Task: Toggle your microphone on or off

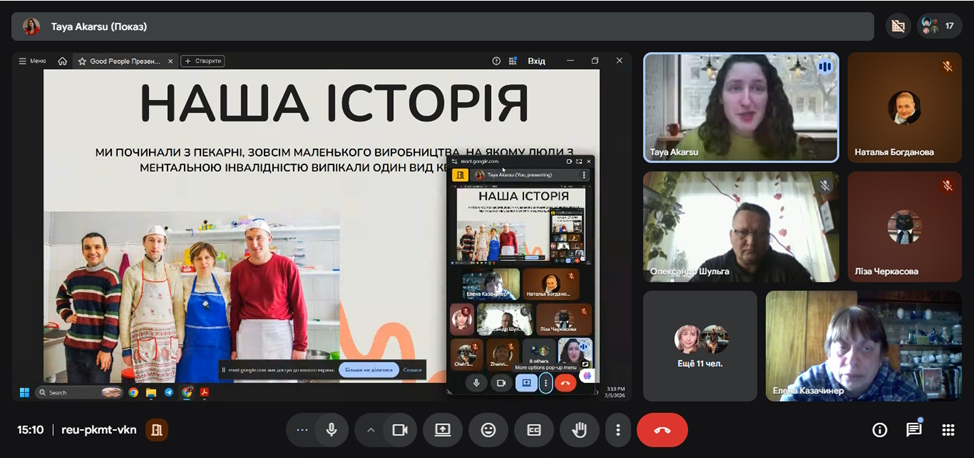Action: click(x=331, y=430)
